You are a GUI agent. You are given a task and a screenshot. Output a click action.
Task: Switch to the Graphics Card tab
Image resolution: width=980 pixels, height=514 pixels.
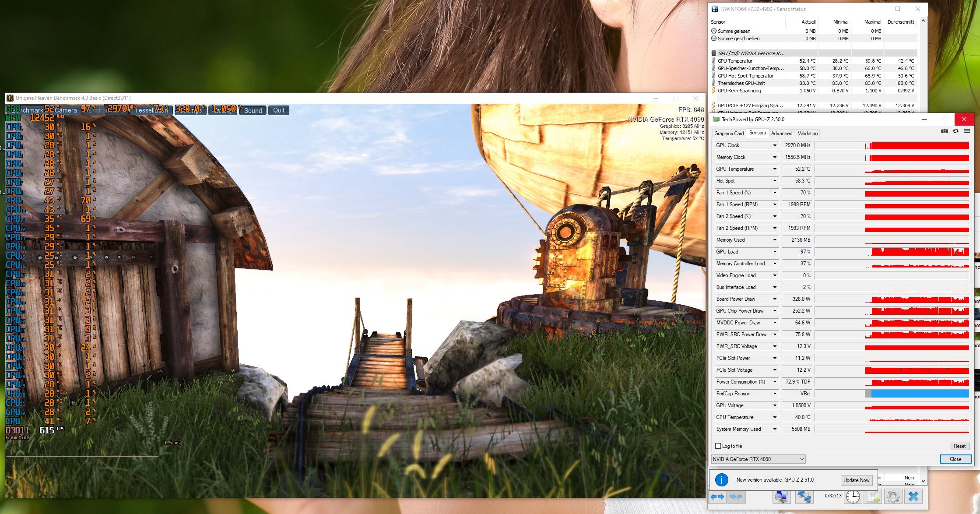(729, 134)
